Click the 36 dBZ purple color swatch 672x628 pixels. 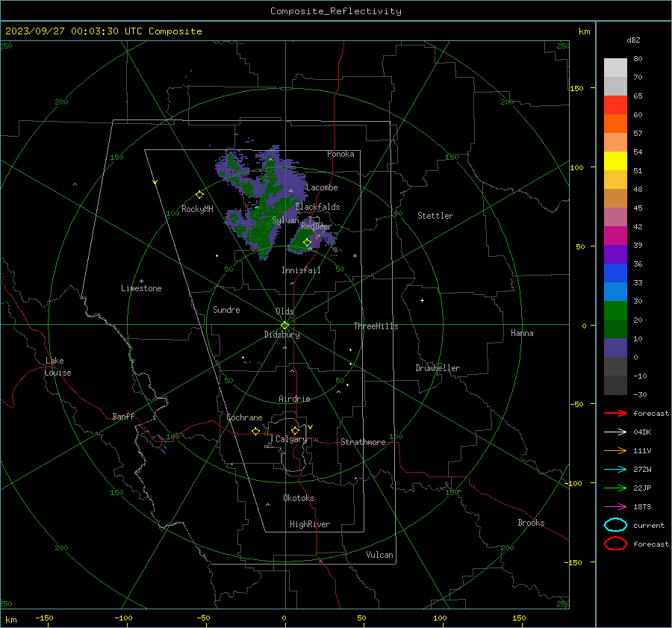pyautogui.click(x=615, y=254)
